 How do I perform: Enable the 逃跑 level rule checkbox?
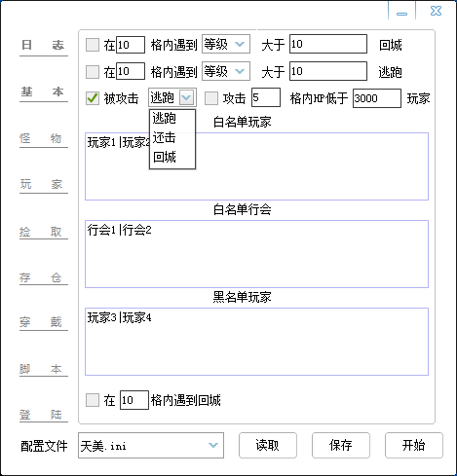tap(93, 72)
